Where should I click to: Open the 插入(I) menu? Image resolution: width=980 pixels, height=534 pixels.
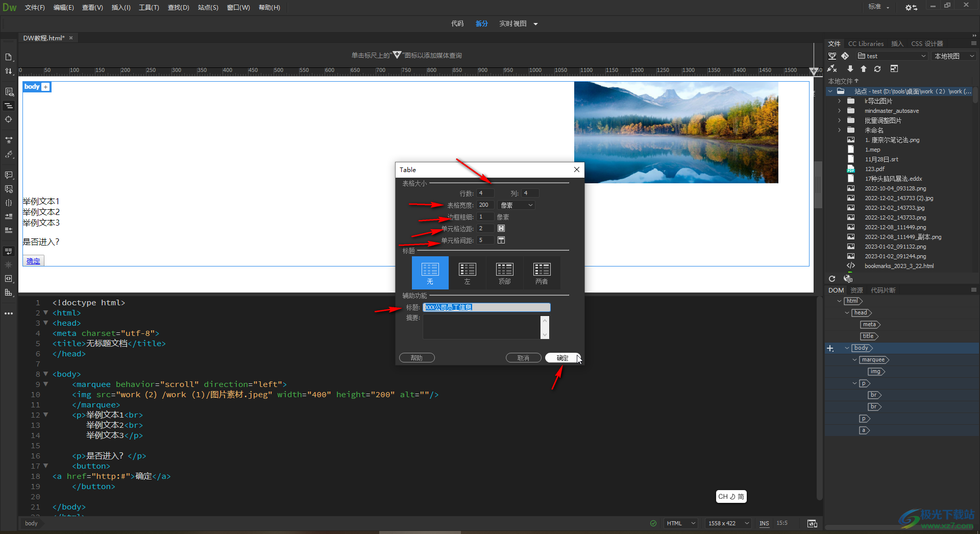[121, 8]
